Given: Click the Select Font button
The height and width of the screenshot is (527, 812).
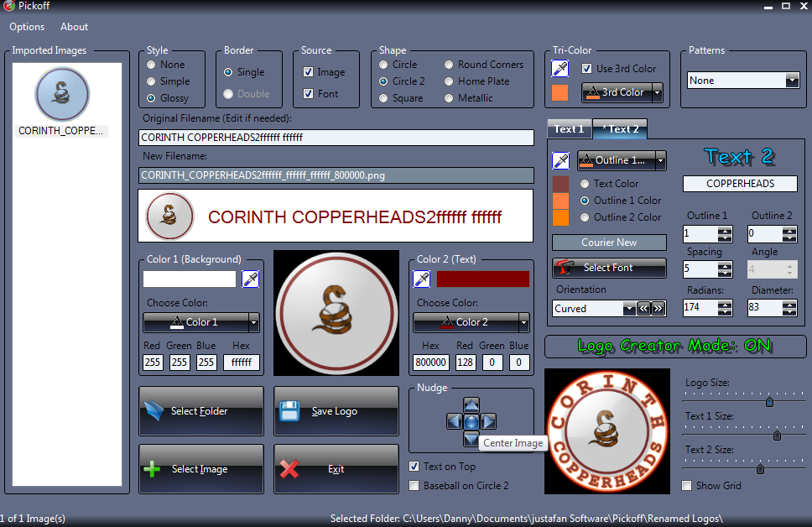Looking at the screenshot, I should [609, 268].
